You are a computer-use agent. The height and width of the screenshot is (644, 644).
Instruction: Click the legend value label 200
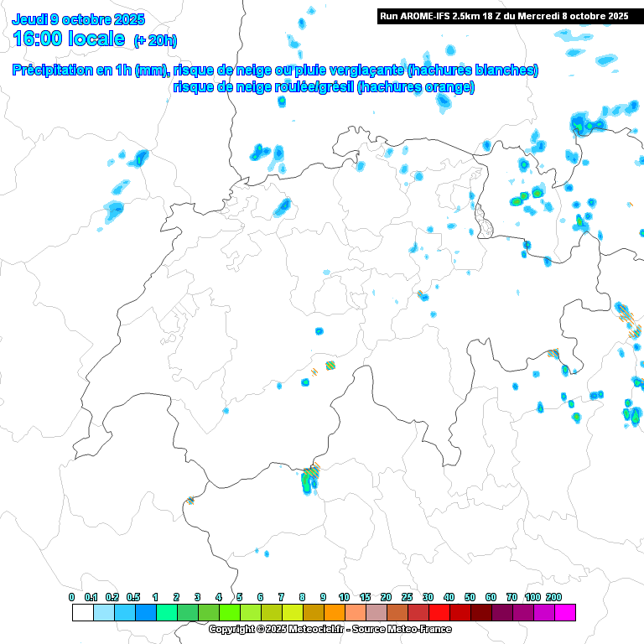tap(553, 596)
